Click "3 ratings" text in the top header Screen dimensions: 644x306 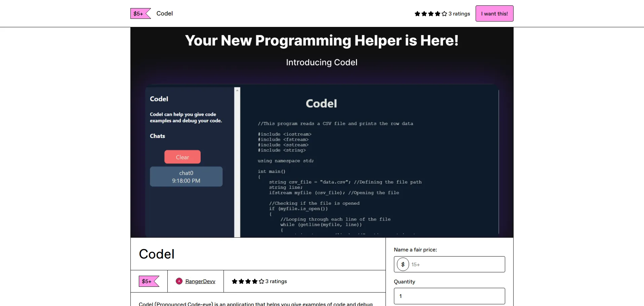point(459,14)
